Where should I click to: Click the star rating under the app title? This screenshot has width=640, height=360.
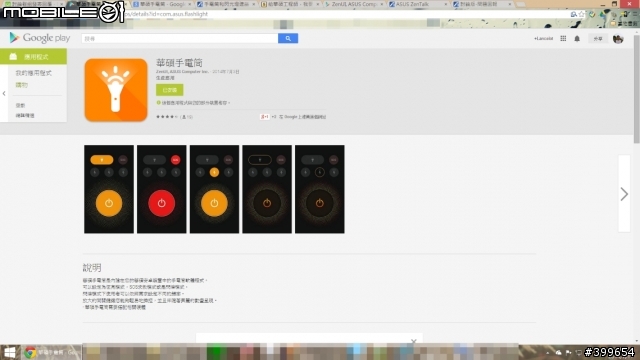(167, 117)
